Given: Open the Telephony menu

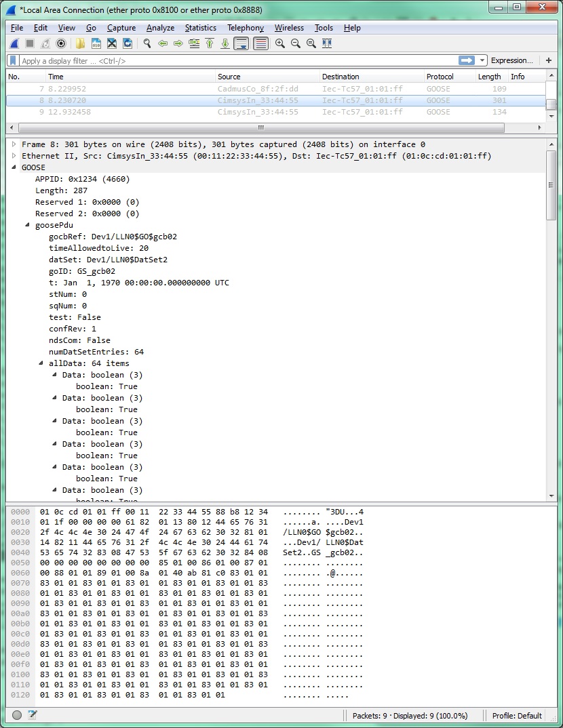Looking at the screenshot, I should (x=246, y=28).
